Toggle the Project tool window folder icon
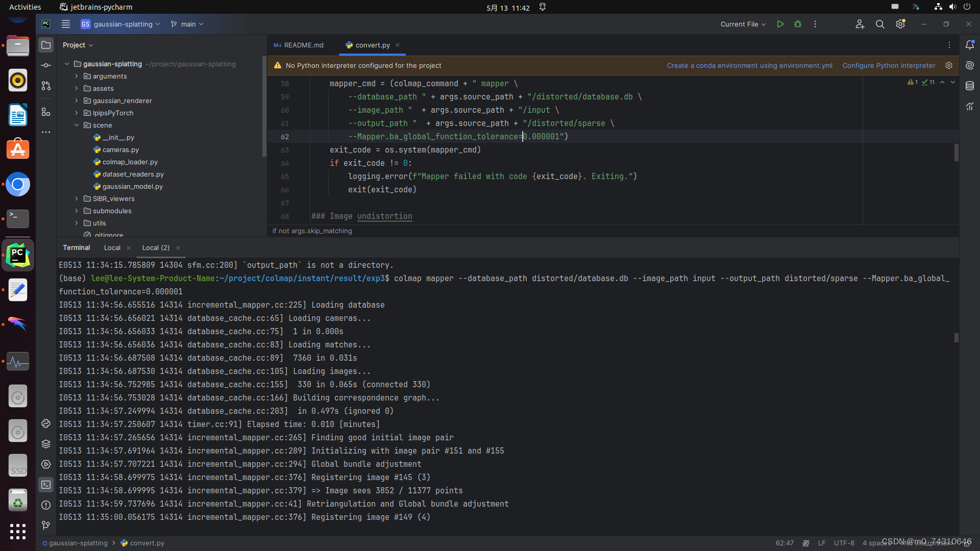The image size is (980, 551). tap(46, 45)
